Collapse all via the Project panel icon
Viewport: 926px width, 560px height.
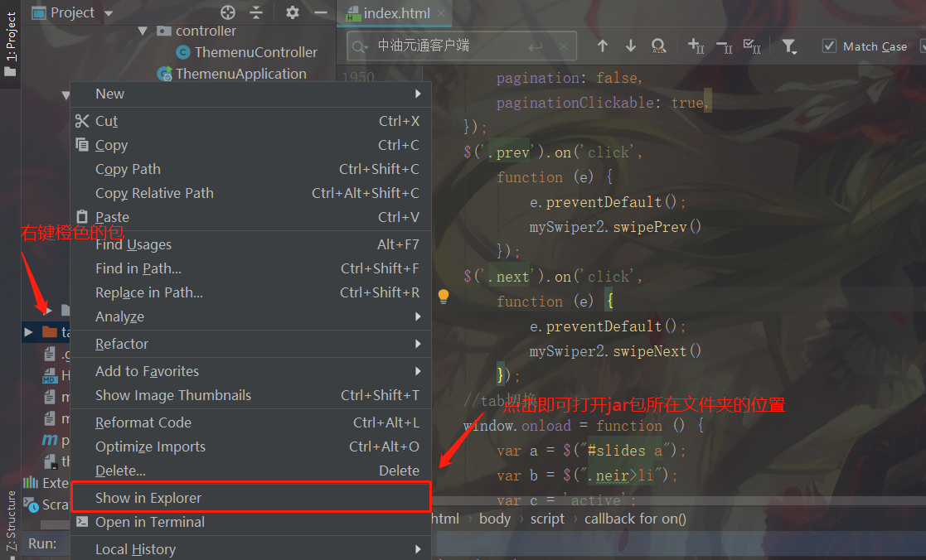coord(256,12)
